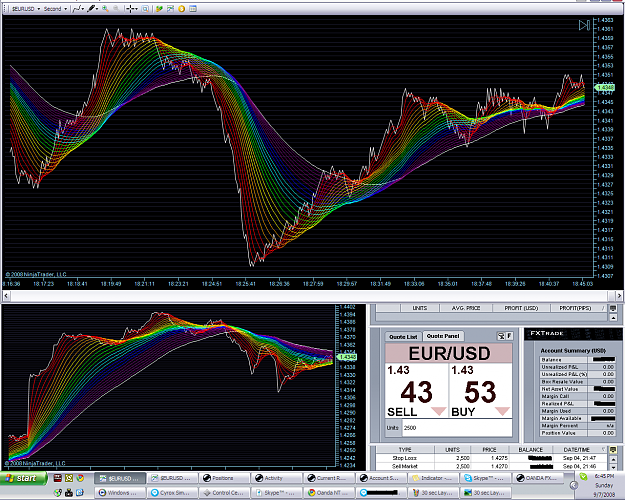625x500 pixels.
Task: Click the zoom in magnifier icon
Action: (106, 9)
